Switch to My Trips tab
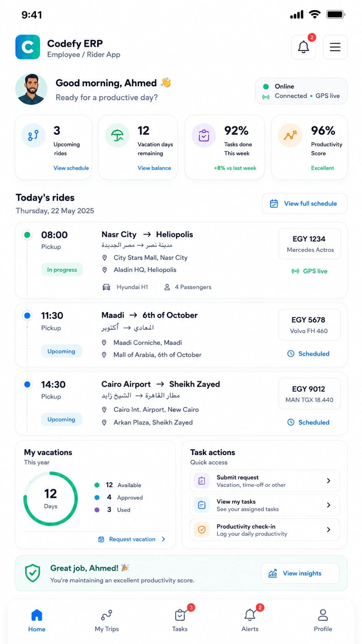Image resolution: width=362 pixels, height=644 pixels. (x=107, y=620)
